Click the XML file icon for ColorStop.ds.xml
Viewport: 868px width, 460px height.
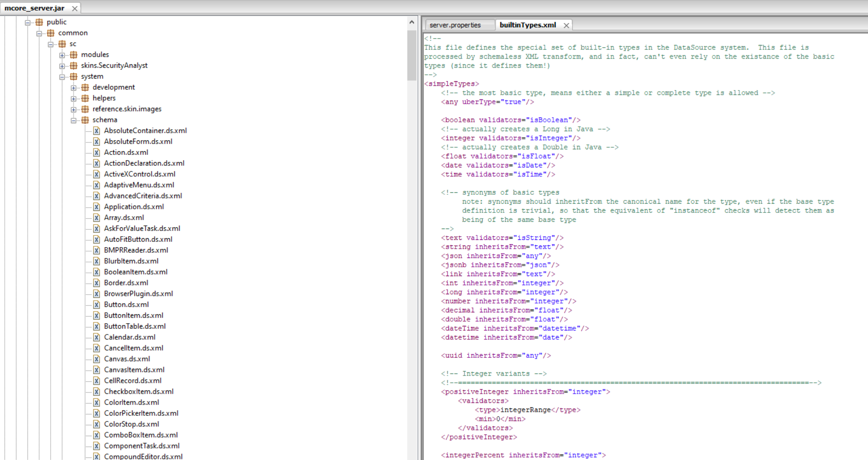click(x=97, y=424)
